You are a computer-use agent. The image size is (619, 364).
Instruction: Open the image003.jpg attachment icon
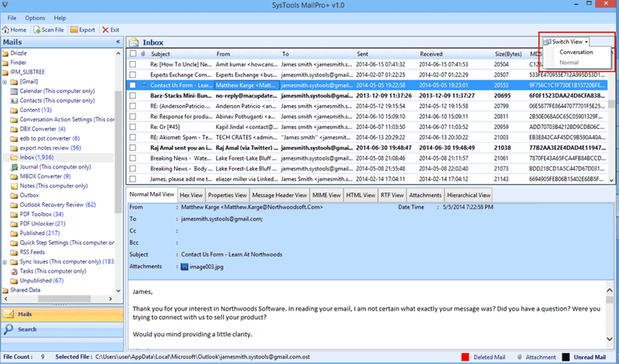point(184,267)
